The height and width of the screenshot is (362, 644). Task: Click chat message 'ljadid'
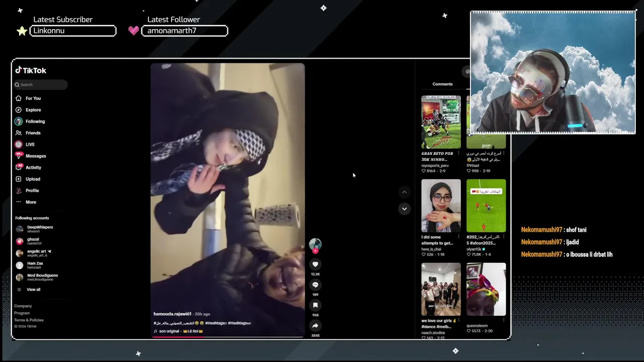pos(573,242)
